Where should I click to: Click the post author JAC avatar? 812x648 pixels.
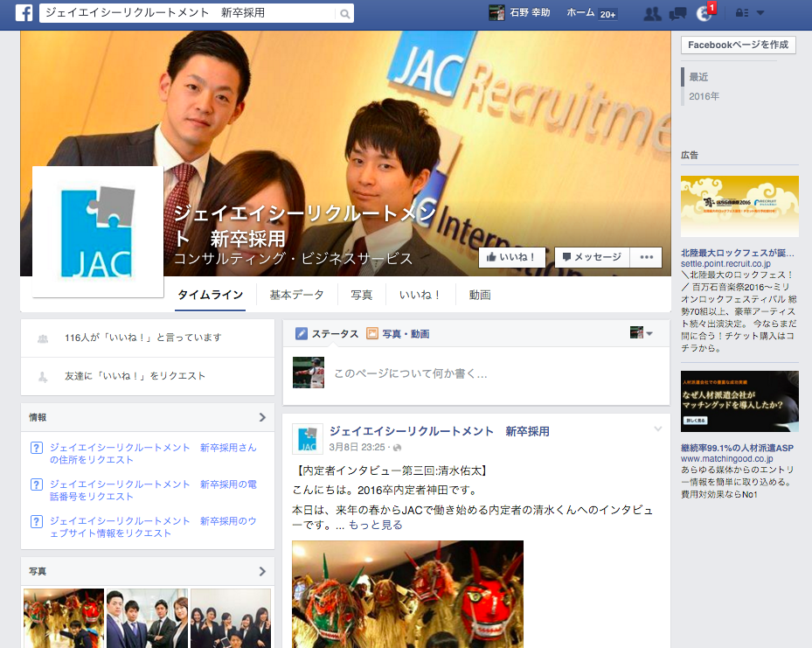(x=309, y=439)
